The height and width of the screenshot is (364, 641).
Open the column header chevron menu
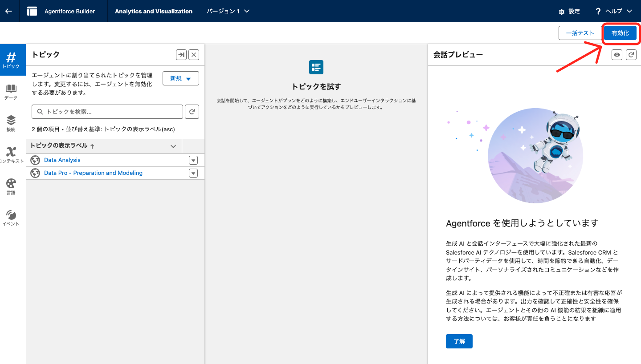pos(174,146)
